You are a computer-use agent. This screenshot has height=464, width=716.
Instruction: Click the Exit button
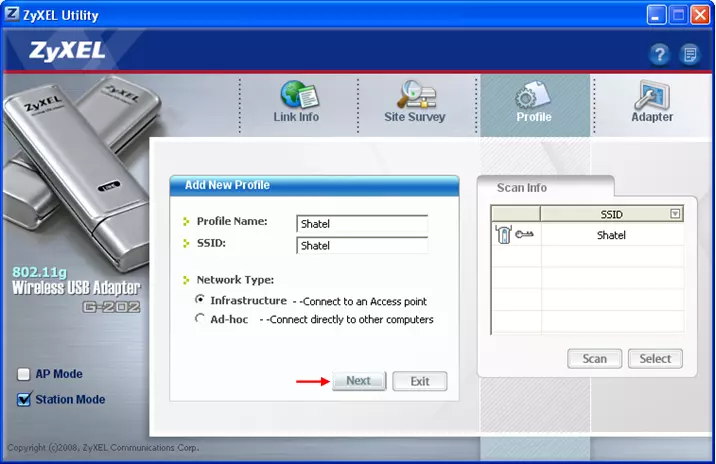coord(420,381)
